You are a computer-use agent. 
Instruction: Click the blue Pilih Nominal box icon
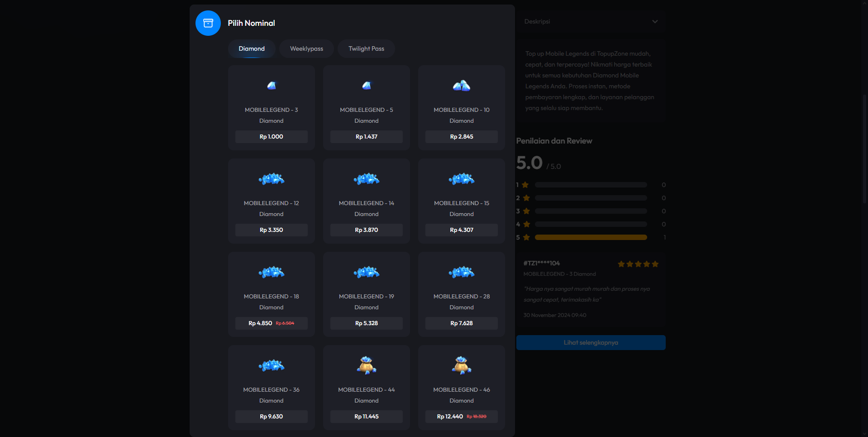pos(208,23)
